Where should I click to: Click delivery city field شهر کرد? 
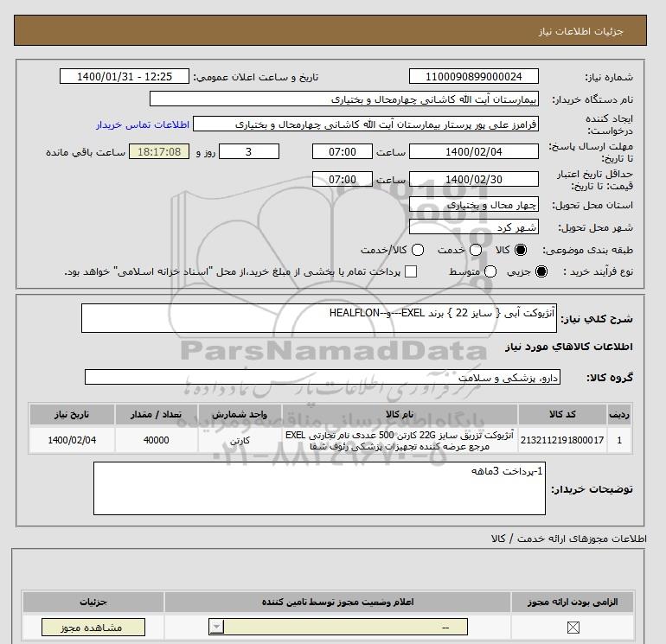click(x=474, y=227)
